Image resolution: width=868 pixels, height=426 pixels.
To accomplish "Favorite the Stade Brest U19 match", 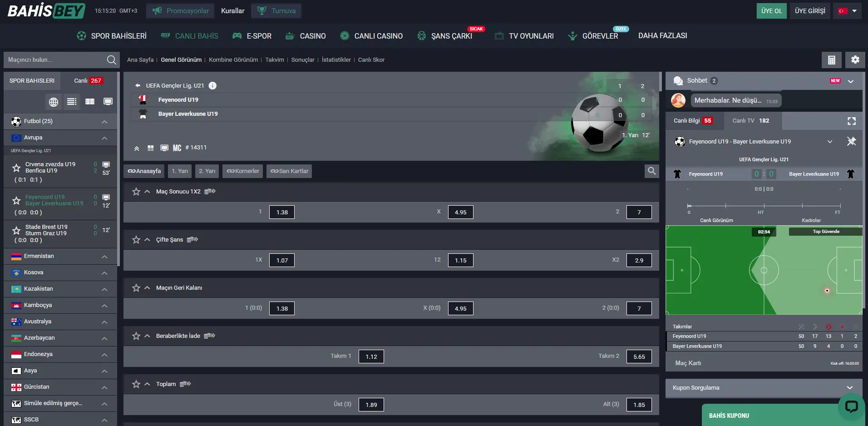I will (x=16, y=230).
